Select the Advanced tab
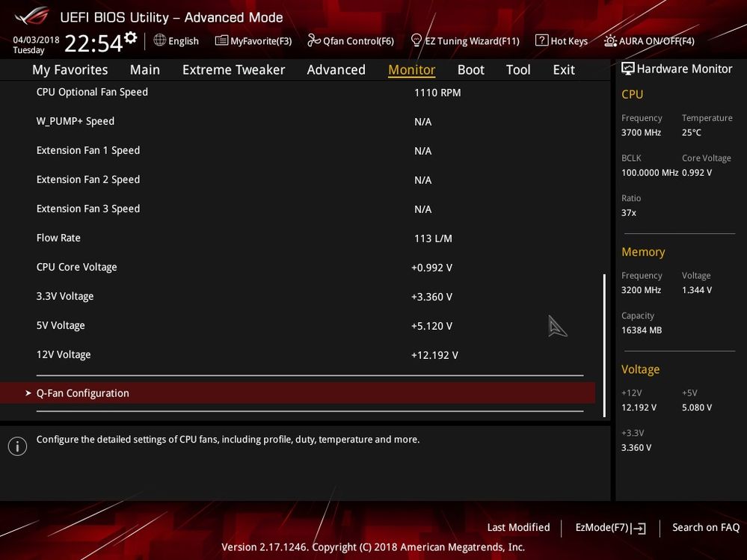The image size is (747, 560). (x=336, y=70)
